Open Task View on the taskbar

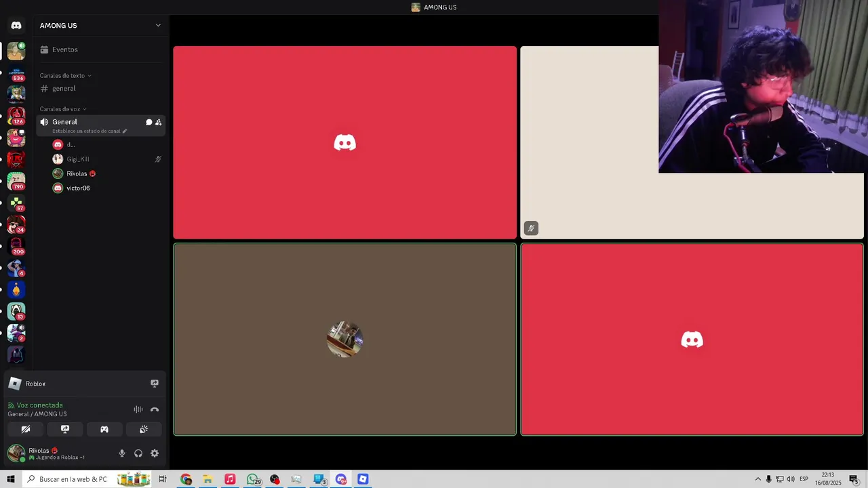pyautogui.click(x=163, y=479)
